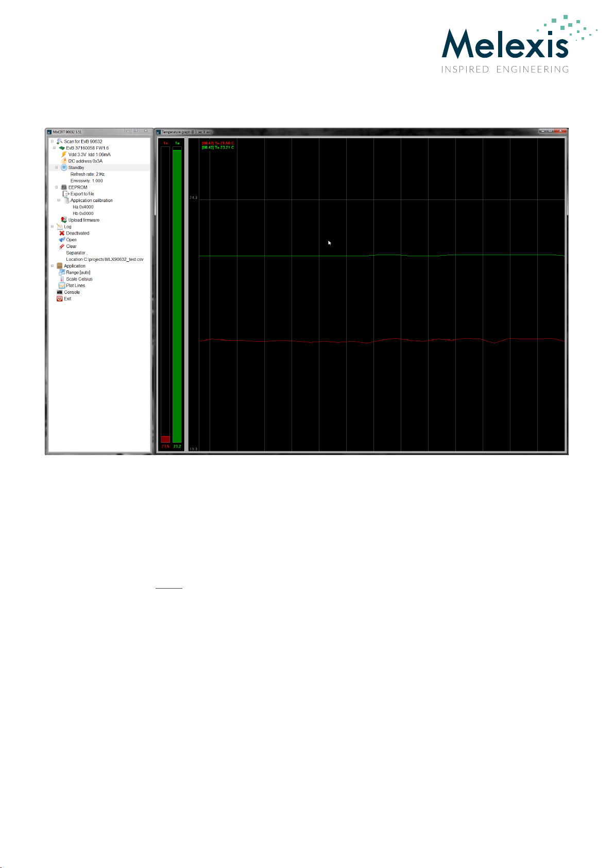Click the Range [auto] icon
Screen dimensions: 614x868
pyautogui.click(x=62, y=272)
